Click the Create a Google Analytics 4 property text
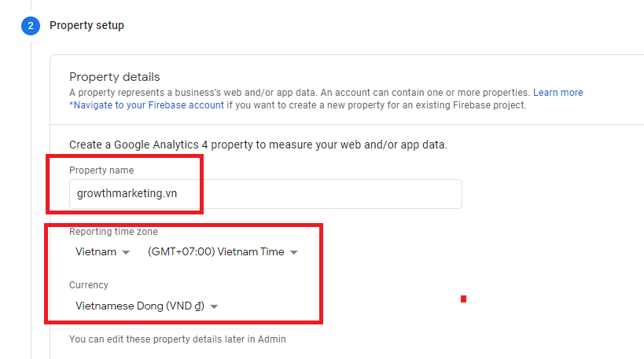Screen dimensions: 644x359 [258, 145]
